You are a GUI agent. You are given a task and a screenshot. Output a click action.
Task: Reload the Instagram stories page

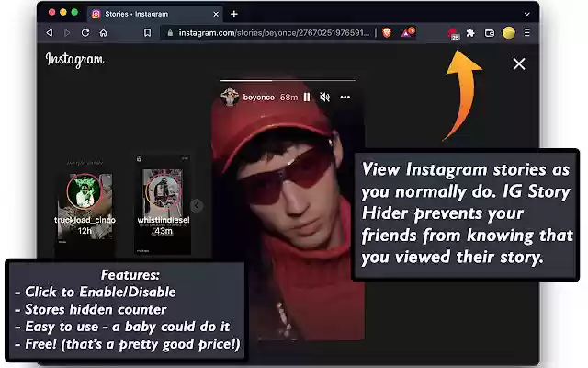[85, 33]
